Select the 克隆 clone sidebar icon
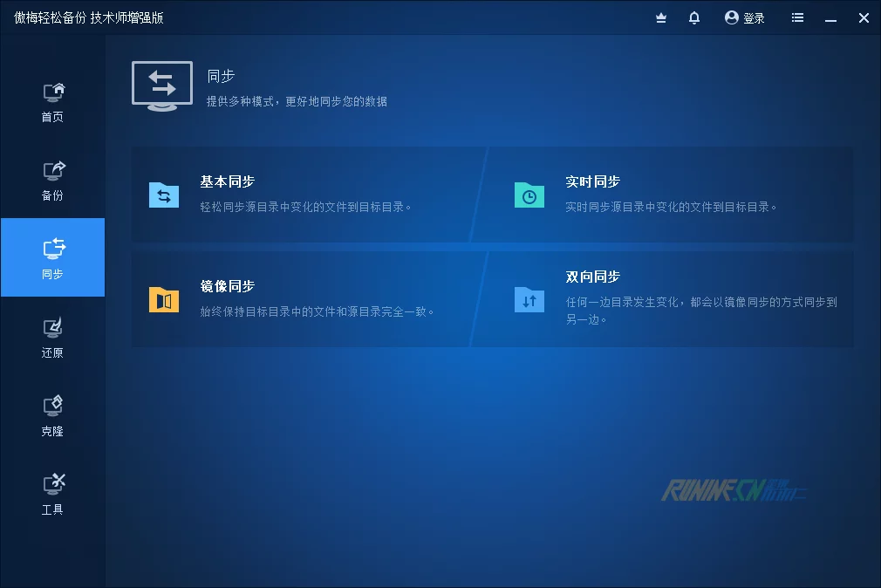Image resolution: width=881 pixels, height=588 pixels. [x=53, y=407]
